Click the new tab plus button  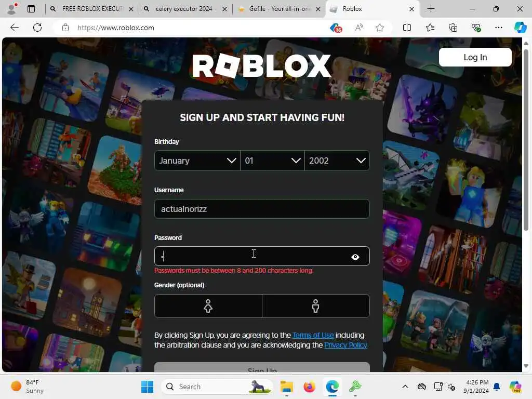[431, 9]
